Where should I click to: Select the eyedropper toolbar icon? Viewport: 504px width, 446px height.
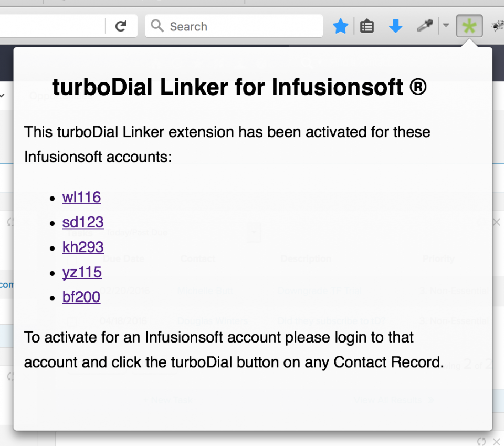click(424, 25)
